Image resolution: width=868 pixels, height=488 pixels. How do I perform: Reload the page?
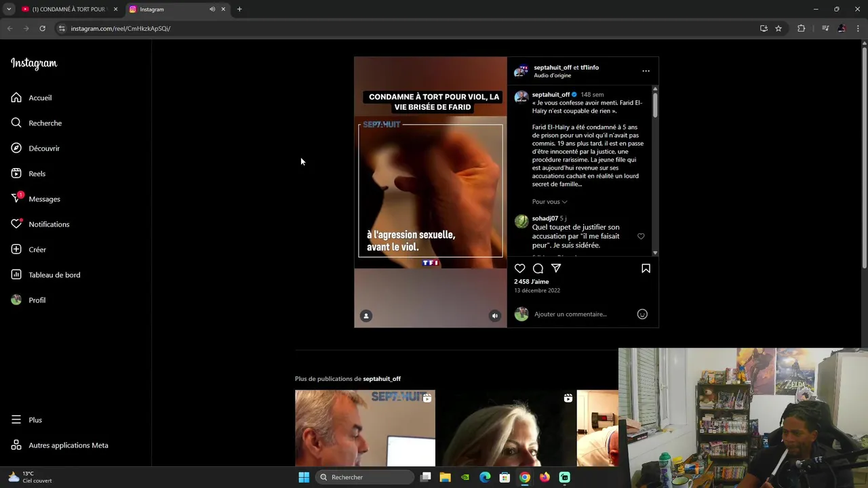[42, 28]
